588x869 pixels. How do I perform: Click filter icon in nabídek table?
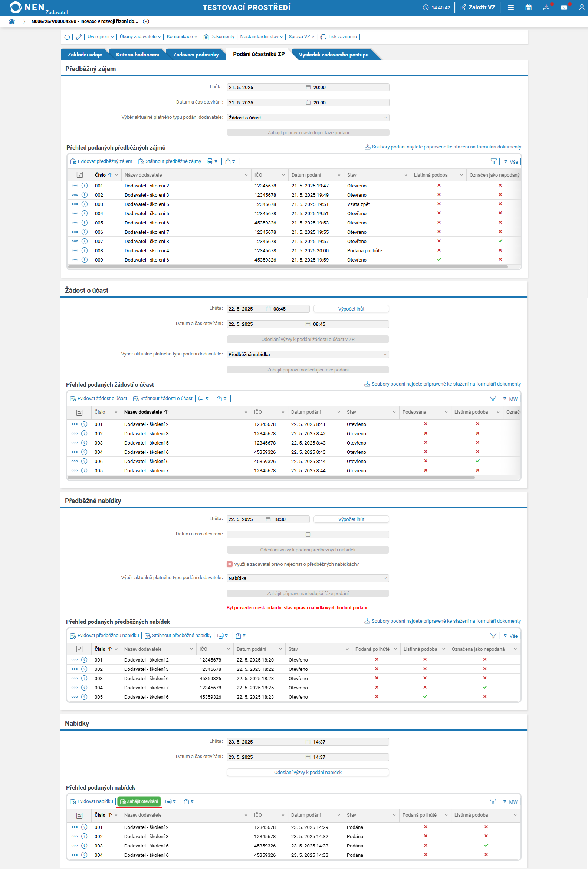493,801
